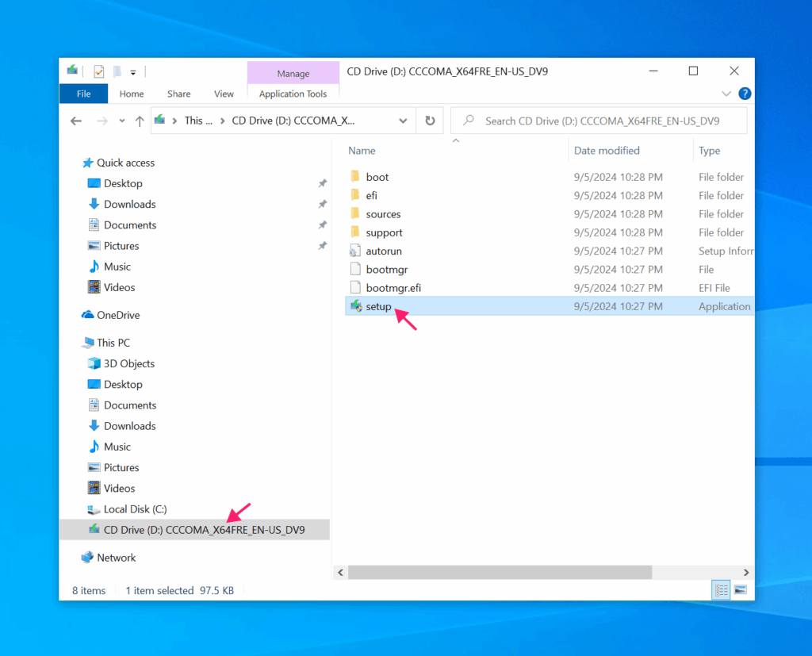This screenshot has height=656, width=812.
Task: Select This PC in navigation pane
Action: point(113,343)
